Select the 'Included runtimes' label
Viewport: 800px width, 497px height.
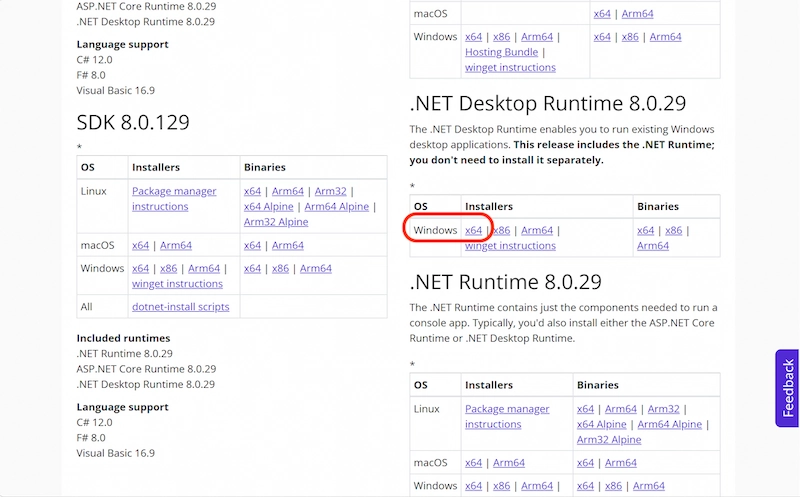pyautogui.click(x=123, y=338)
